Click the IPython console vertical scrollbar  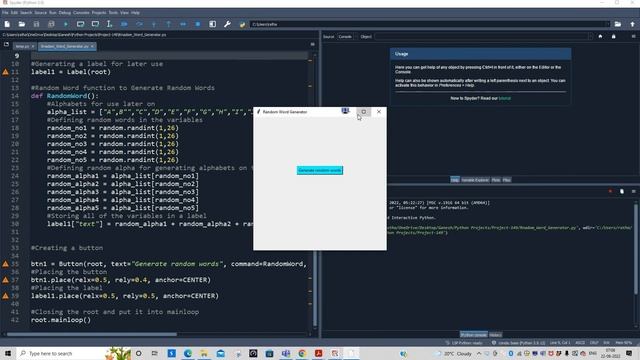(636, 249)
